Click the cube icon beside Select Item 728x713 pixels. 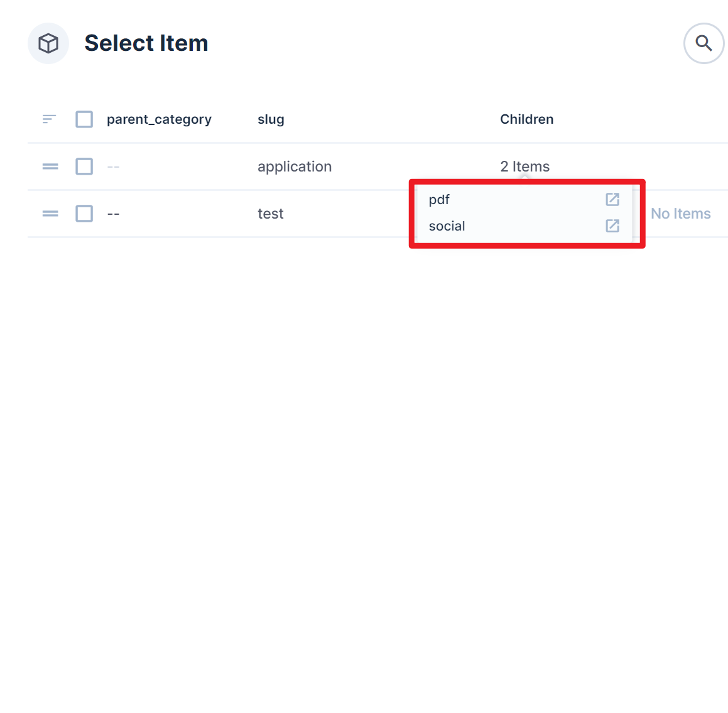coord(48,43)
